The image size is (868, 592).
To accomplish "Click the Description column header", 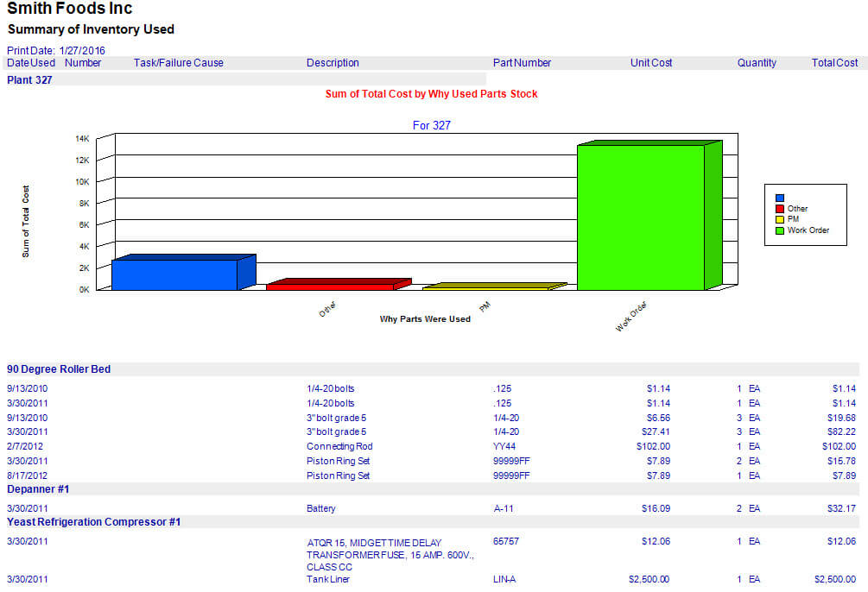I will click(333, 63).
